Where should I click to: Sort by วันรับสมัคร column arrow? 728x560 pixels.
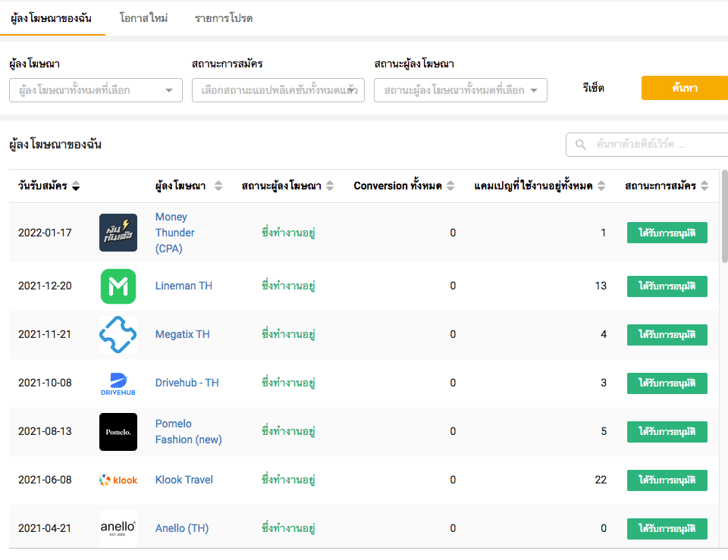(76, 186)
